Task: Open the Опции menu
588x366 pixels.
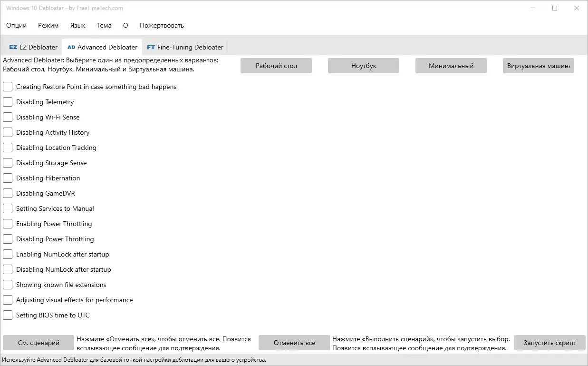Action: 17,25
